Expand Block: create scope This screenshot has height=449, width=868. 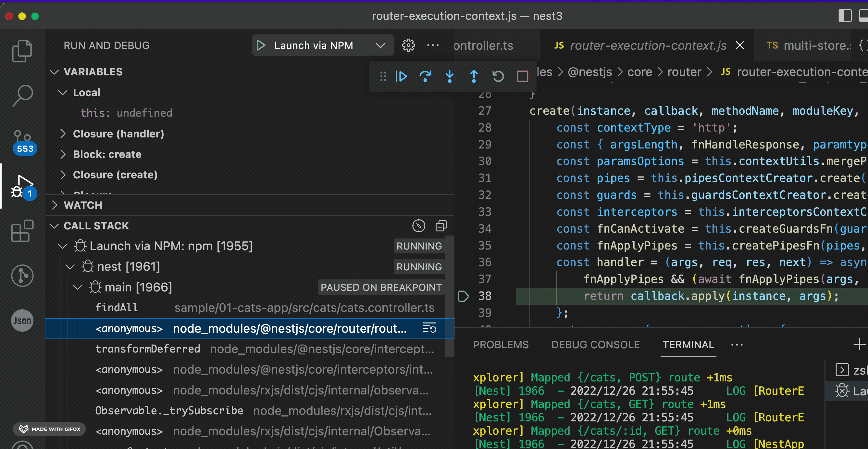pyautogui.click(x=63, y=154)
